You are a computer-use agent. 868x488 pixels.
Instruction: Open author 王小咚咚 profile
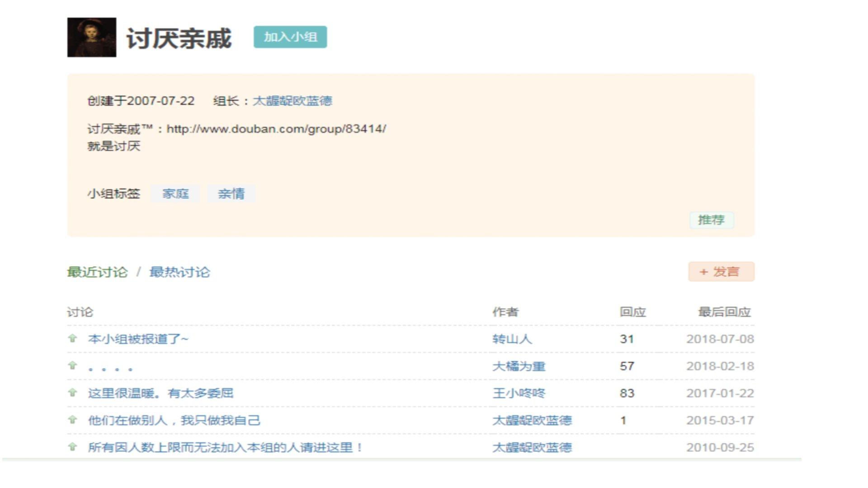tap(519, 393)
